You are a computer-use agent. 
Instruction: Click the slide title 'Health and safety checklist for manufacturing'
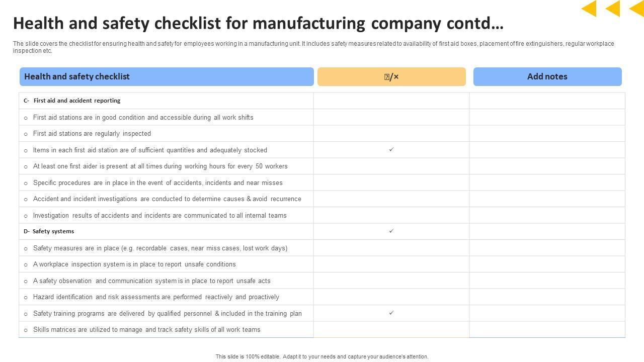click(258, 24)
